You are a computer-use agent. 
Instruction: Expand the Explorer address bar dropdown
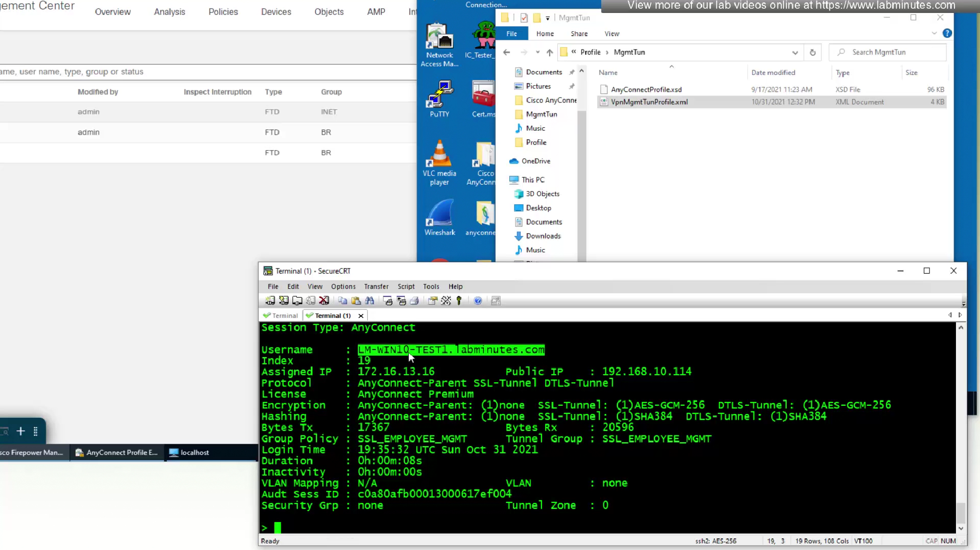click(x=795, y=52)
